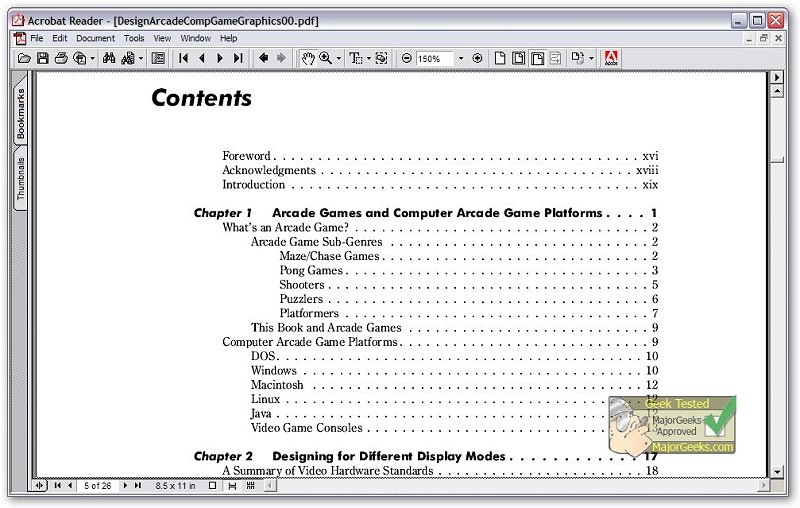Open the Edit menu
The width and height of the screenshot is (800, 508).
60,38
